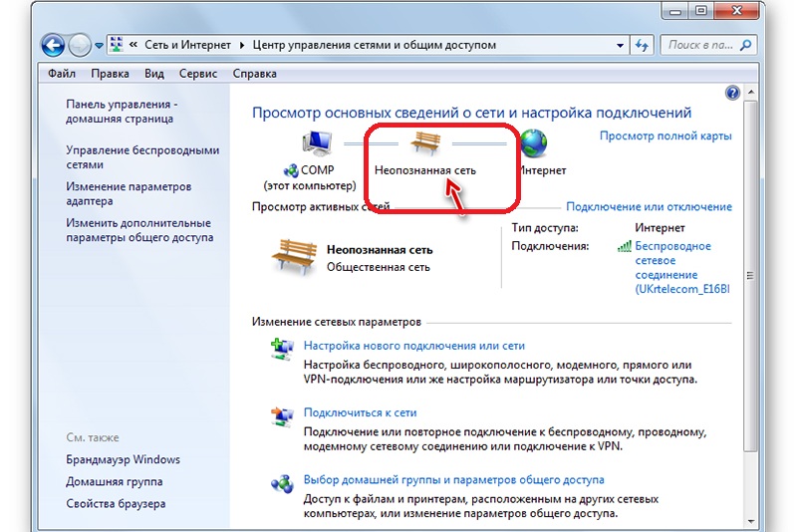Close the window
This screenshot has height=532, width=797.
[x=737, y=10]
